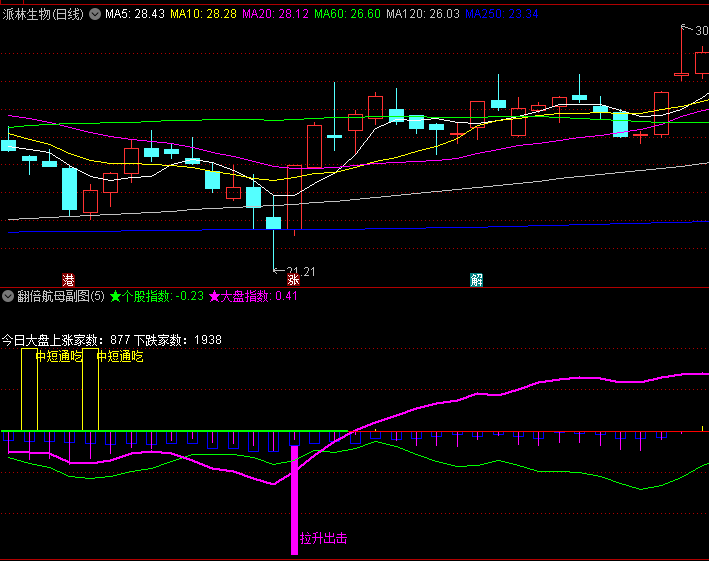Click the MA120: 26.03 label
Viewport: 709px width, 561px height.
pos(423,14)
